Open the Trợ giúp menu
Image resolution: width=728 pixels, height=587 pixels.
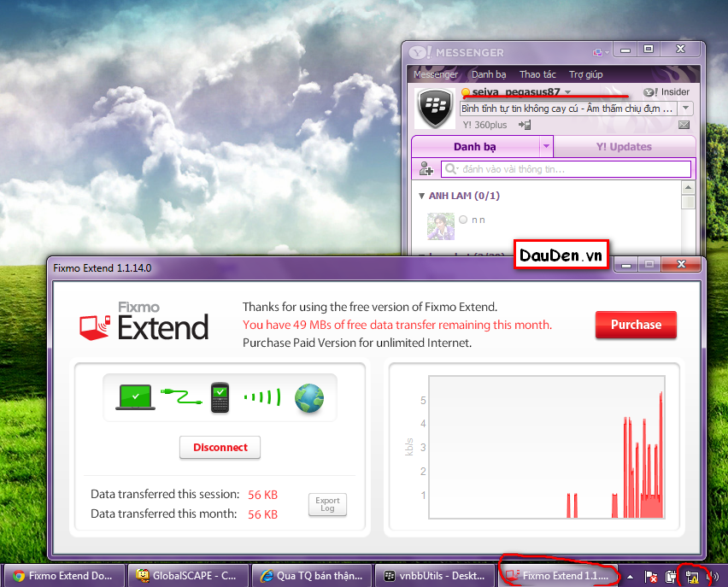click(x=586, y=74)
